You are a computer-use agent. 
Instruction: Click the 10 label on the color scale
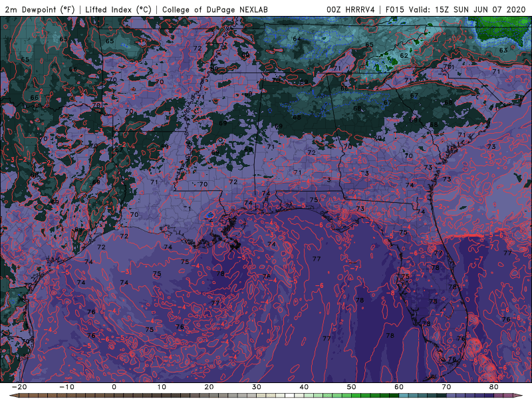162,387
